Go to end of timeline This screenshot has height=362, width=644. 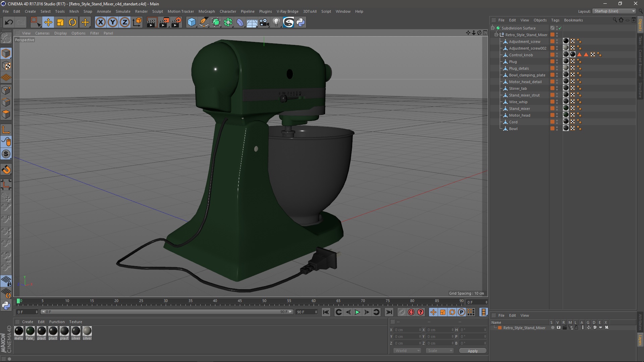tap(389, 312)
